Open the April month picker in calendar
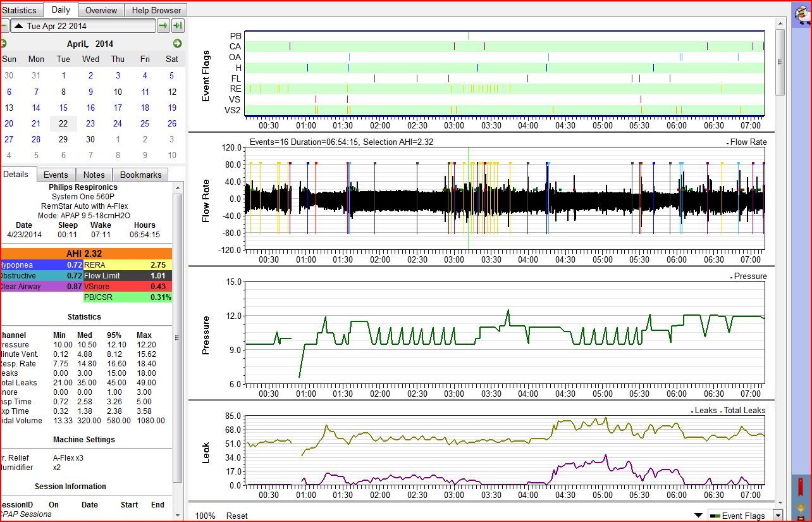Viewport: 812px width, 522px height. (78, 44)
